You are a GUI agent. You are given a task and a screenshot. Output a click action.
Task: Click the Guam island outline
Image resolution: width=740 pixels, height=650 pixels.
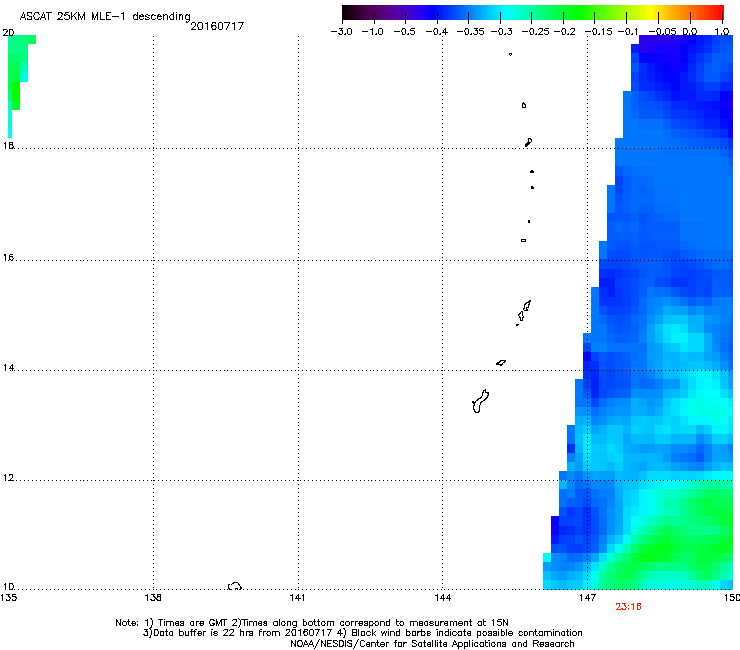480,402
